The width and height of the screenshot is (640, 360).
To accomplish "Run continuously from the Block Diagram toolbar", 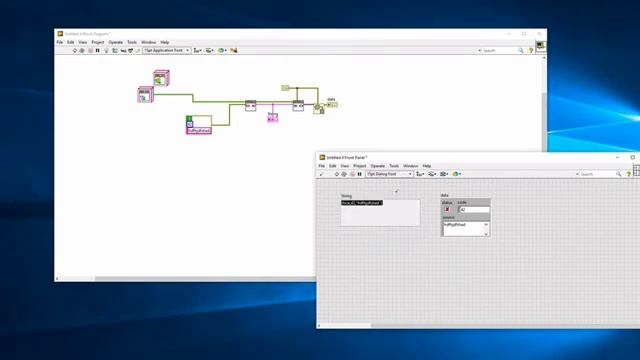I will pos(82,51).
